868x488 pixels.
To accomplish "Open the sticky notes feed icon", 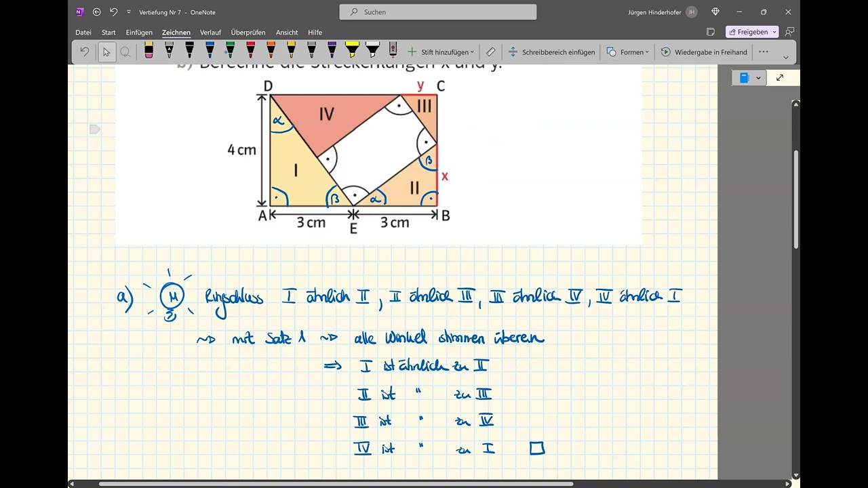I will coord(711,32).
